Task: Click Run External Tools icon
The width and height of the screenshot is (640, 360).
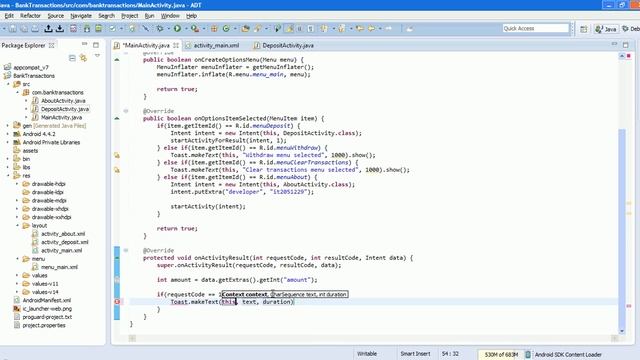Action: pyautogui.click(x=195, y=29)
